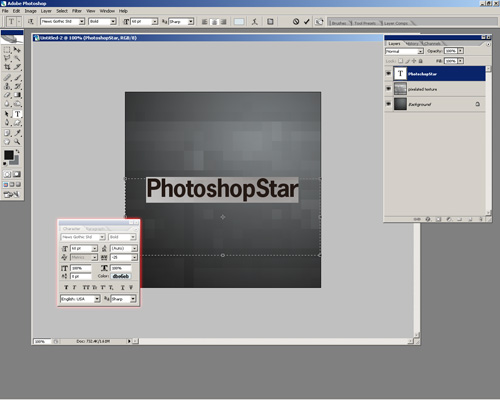
Task: Select the History Brush tool
Action: [x=17, y=86]
